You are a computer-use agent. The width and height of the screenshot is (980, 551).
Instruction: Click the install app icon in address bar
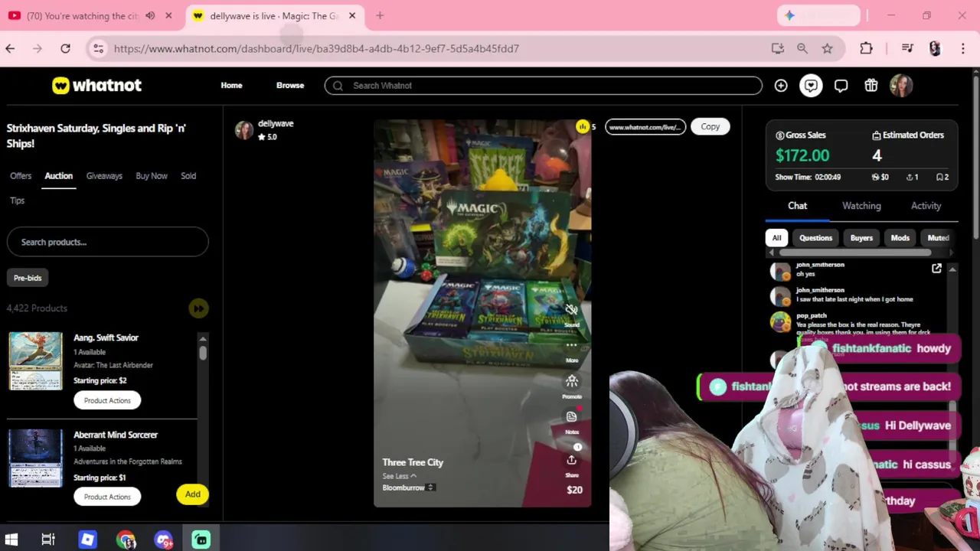777,48
